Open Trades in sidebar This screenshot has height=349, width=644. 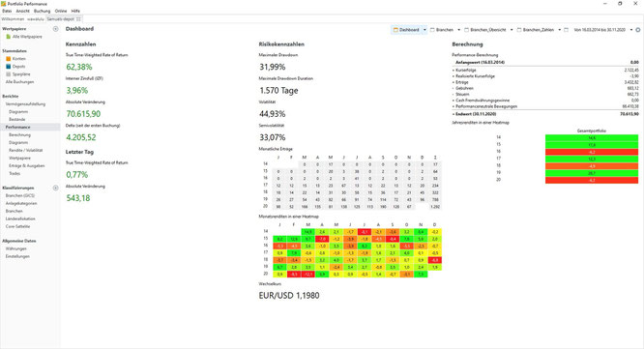[15, 173]
